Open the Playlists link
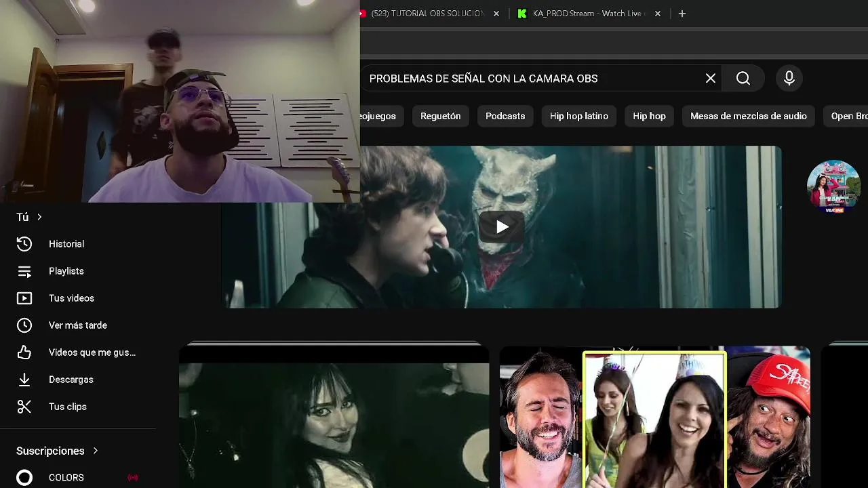 pyautogui.click(x=66, y=271)
